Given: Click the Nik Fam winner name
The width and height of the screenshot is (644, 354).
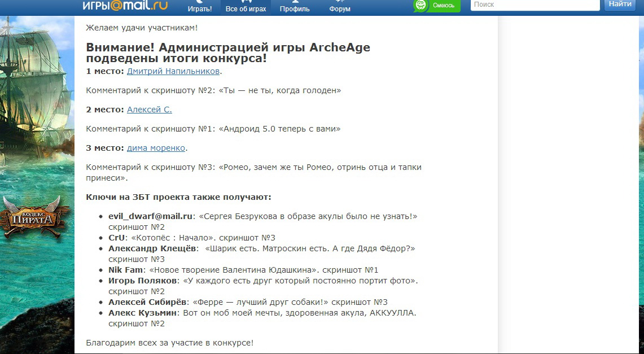Looking at the screenshot, I should point(125,270).
